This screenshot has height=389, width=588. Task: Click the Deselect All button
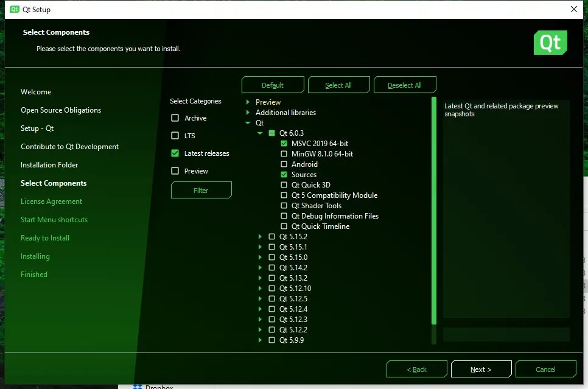tap(405, 85)
